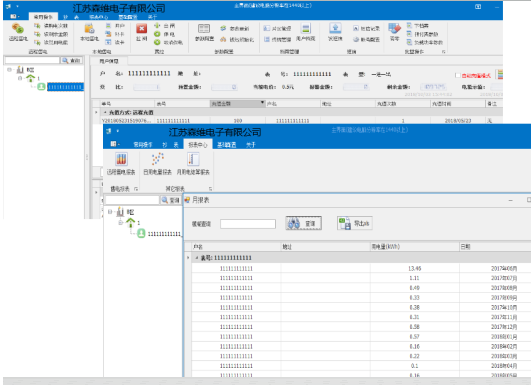Collapse the 地区 root node in back window tree
The width and height of the screenshot is (531, 385).
[x=9, y=70]
